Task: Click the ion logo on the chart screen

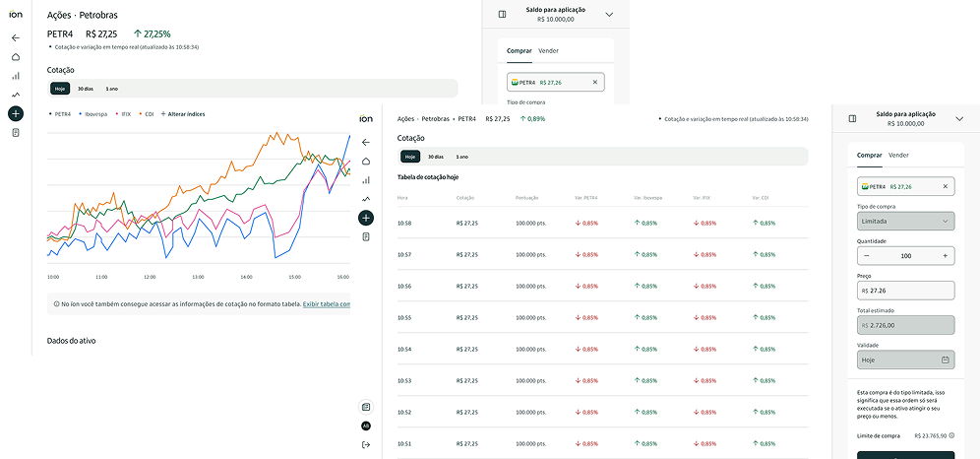Action: 16,15
